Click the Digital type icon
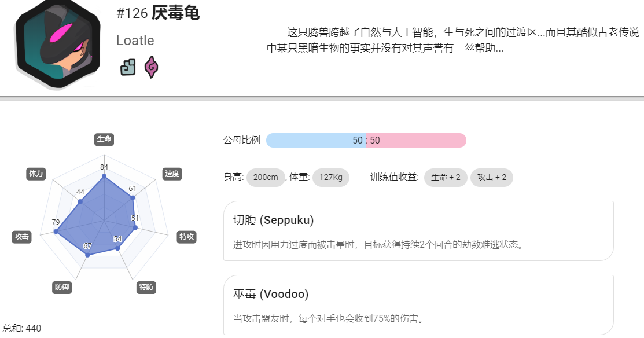Image resolution: width=644 pixels, height=338 pixels. tap(128, 67)
